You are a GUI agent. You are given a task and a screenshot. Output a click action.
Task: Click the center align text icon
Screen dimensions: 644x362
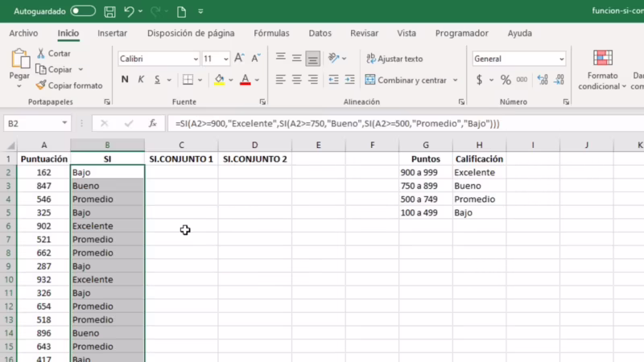coord(296,80)
